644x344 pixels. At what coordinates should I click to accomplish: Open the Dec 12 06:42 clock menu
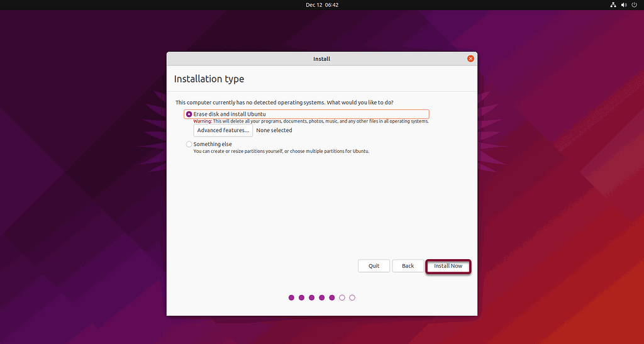click(x=322, y=5)
